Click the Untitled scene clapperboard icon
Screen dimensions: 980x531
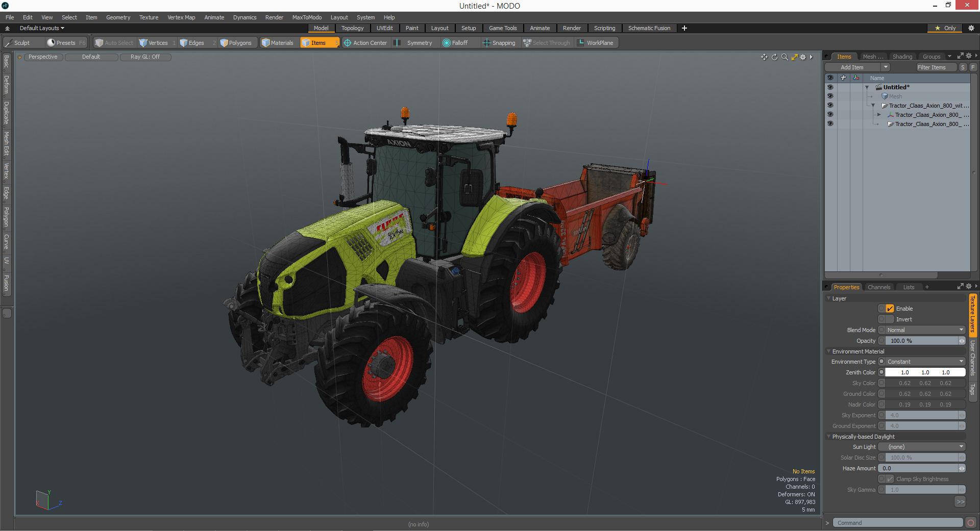[879, 87]
